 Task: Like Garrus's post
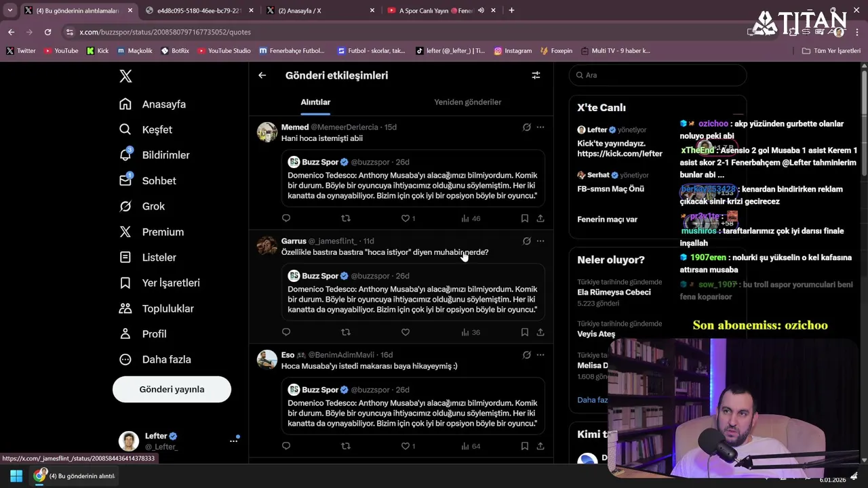tap(406, 332)
